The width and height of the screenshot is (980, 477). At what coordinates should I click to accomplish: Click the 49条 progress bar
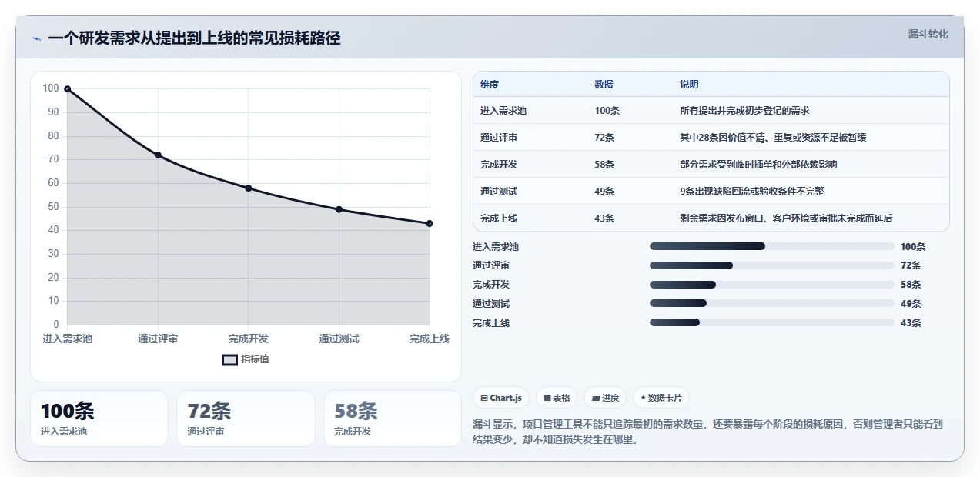772,304
